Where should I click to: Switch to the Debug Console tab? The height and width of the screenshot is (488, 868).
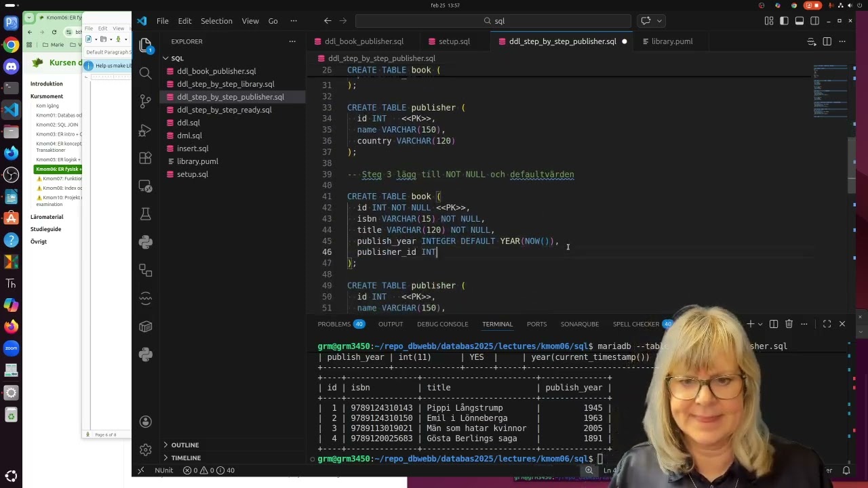442,324
